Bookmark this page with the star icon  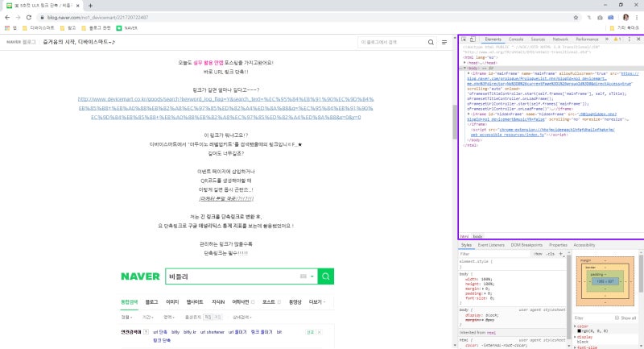pyautogui.click(x=576, y=17)
